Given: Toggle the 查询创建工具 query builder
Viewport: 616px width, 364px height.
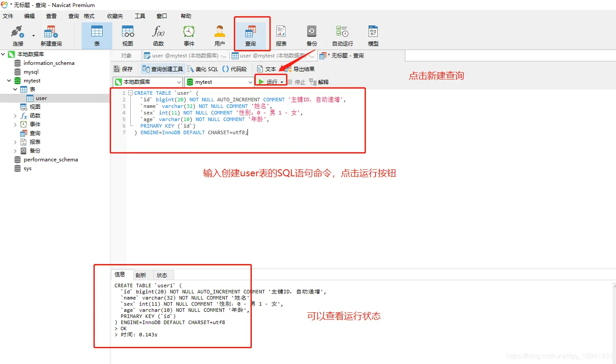Looking at the screenshot, I should [x=162, y=69].
